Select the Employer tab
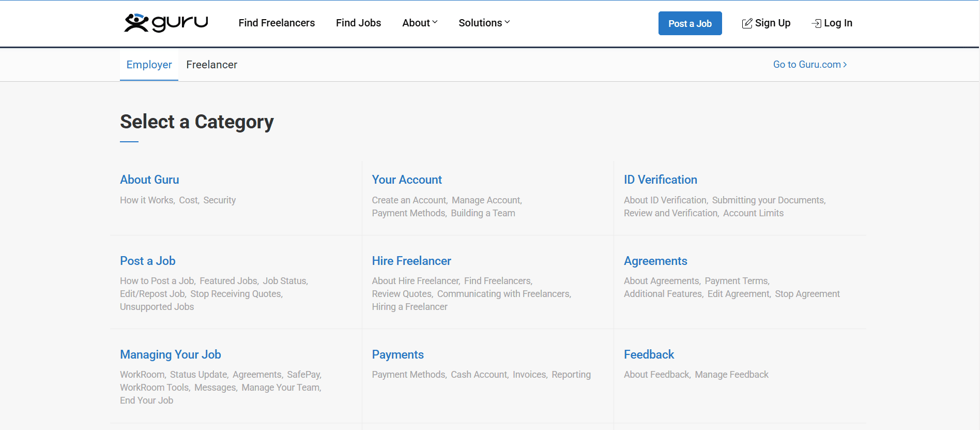 tap(149, 65)
